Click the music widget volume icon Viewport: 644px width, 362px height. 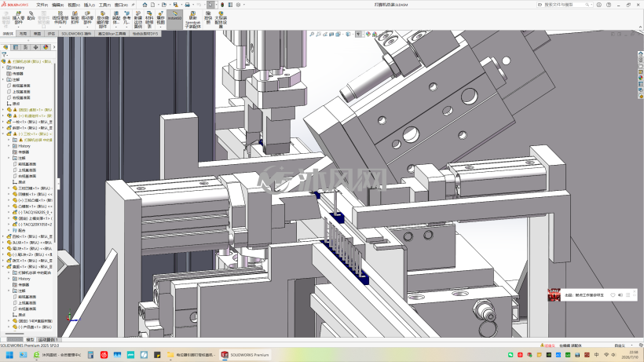pyautogui.click(x=620, y=295)
